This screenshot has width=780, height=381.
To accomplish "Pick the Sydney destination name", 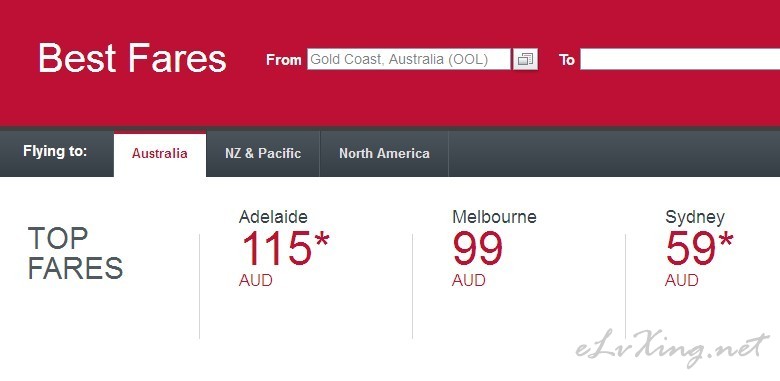I will (x=695, y=217).
